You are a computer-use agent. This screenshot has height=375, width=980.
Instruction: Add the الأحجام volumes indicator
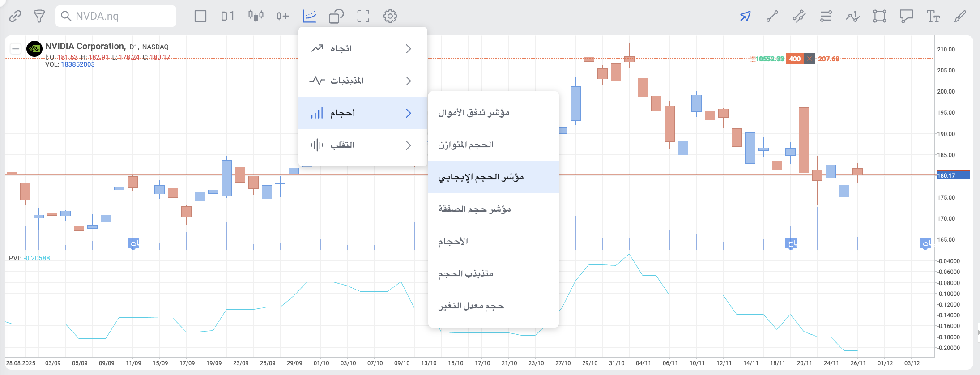pos(494,241)
